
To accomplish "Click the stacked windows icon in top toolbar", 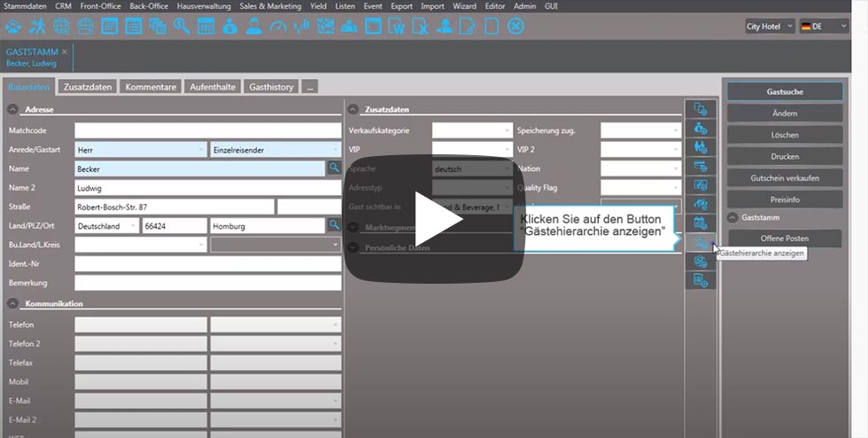I will (158, 26).
